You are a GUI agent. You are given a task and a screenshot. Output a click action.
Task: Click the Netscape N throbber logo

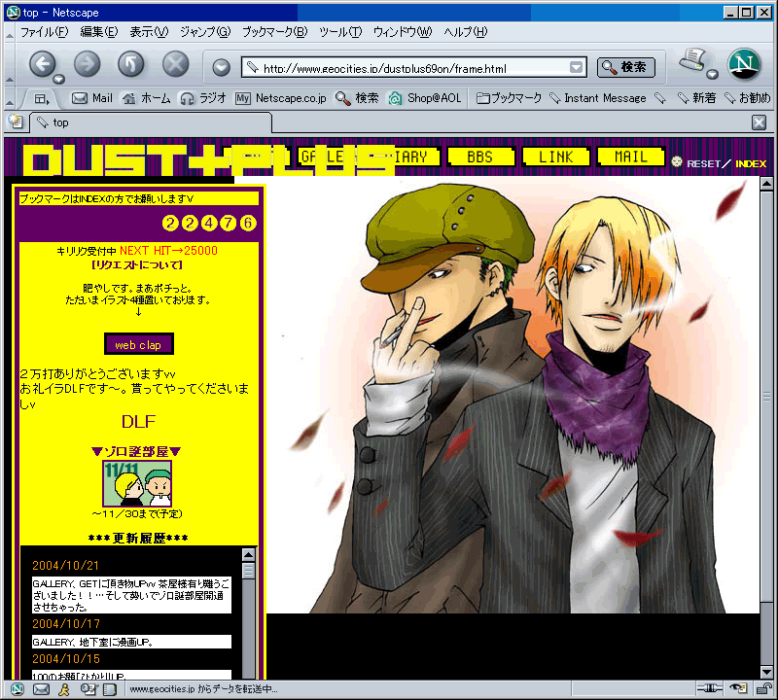pos(744,64)
